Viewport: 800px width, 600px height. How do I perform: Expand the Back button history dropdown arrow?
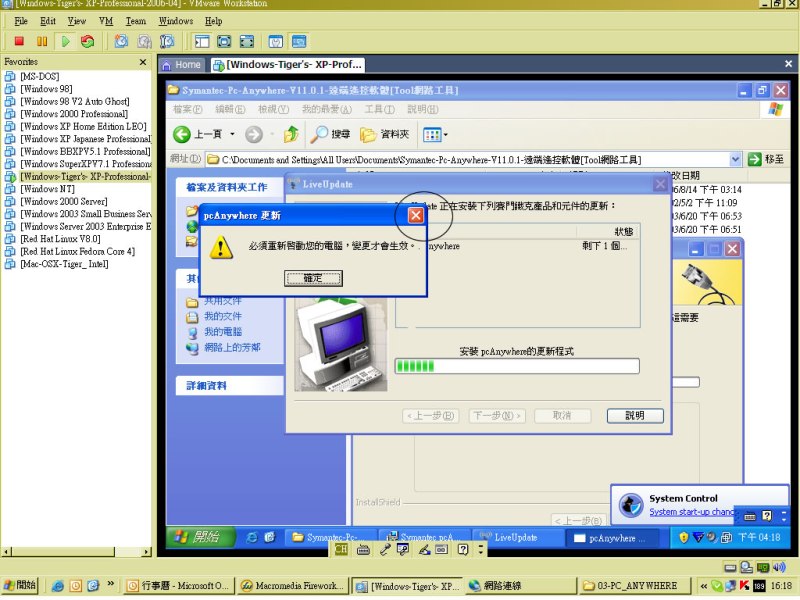(x=232, y=134)
